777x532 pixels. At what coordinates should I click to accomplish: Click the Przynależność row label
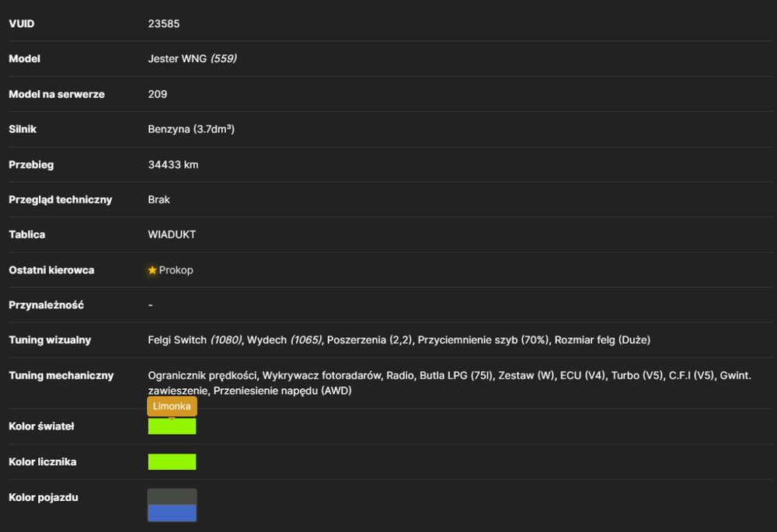coord(46,305)
